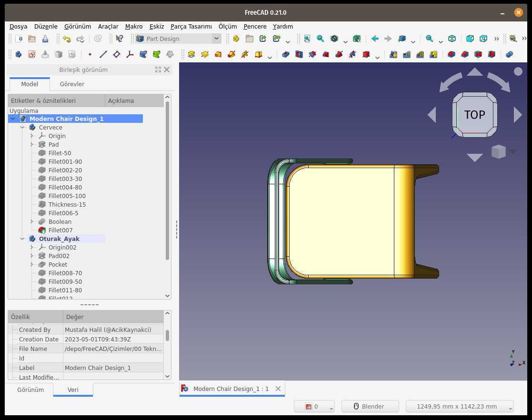Click the Blender navigation style button

pos(370,407)
